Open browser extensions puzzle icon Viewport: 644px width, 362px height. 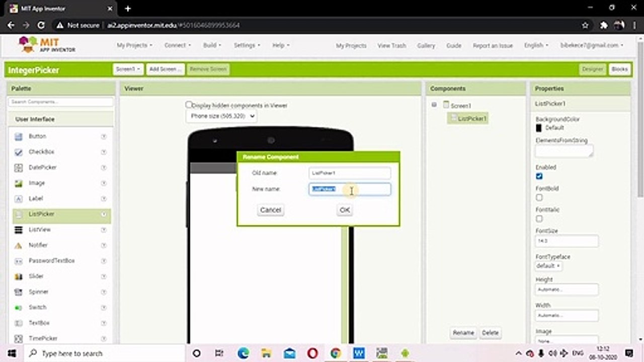click(604, 25)
